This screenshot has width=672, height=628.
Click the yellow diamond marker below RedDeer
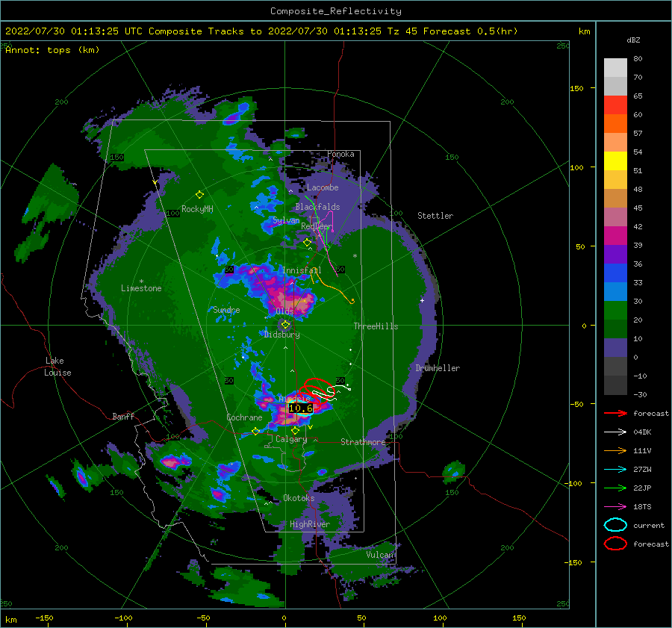click(x=307, y=243)
